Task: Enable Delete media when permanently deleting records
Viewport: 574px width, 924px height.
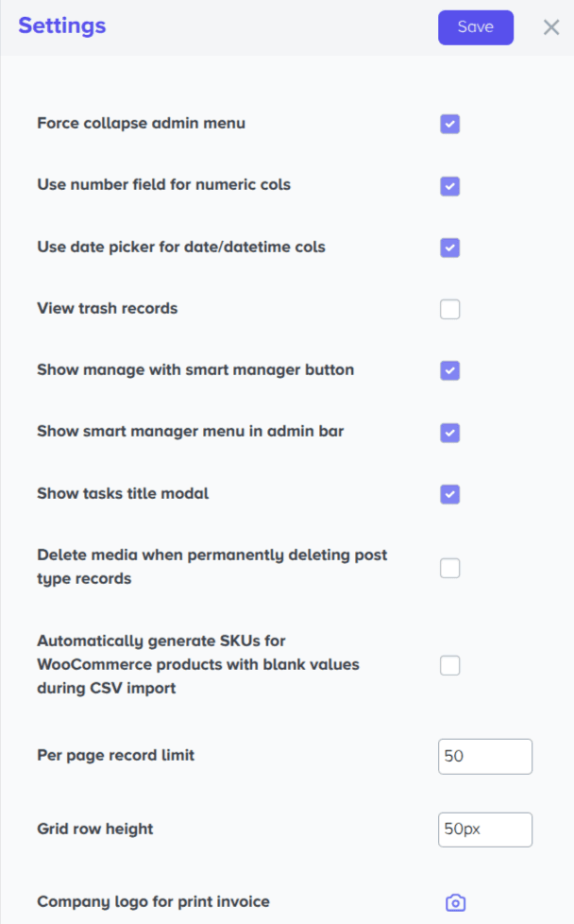Action: 449,568
